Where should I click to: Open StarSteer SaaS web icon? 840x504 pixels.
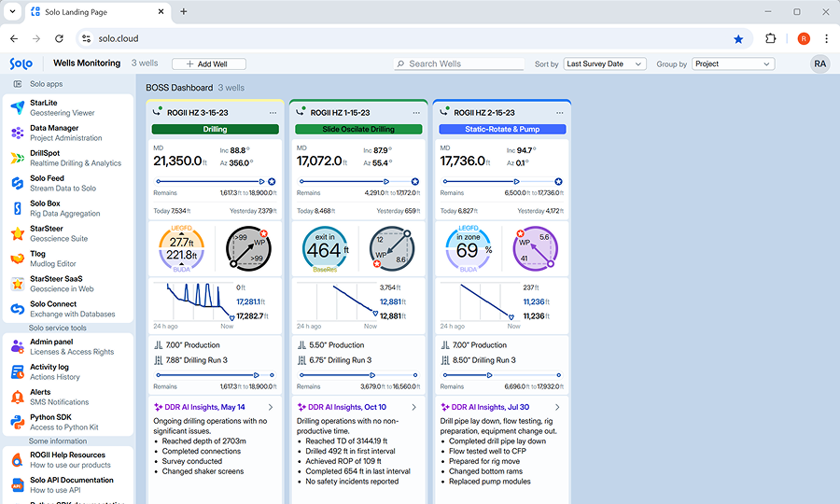(18, 284)
